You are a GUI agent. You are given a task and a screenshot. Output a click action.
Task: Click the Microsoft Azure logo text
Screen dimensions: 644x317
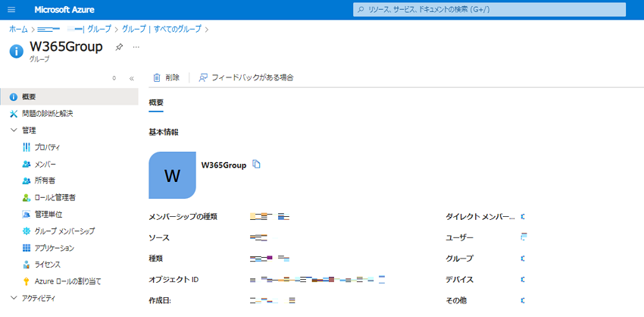click(x=64, y=9)
